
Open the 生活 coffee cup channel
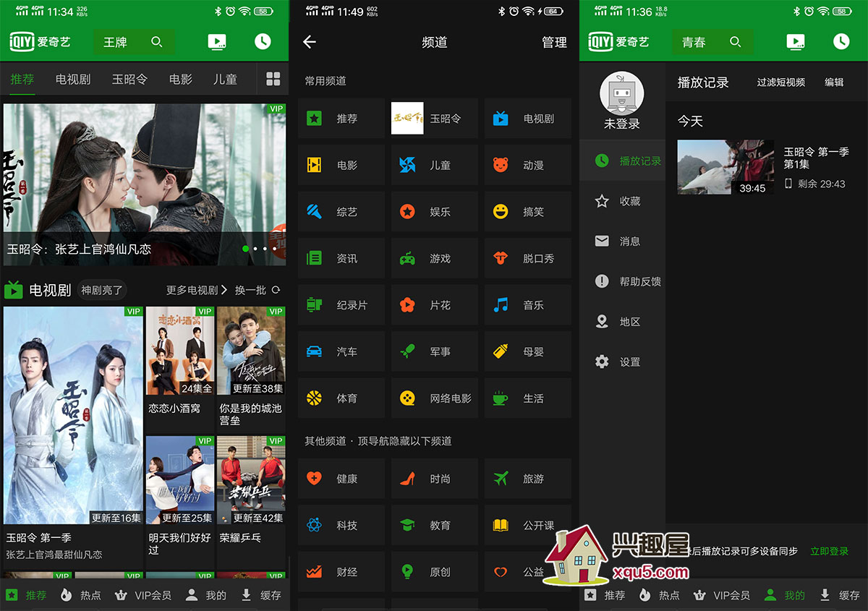527,398
